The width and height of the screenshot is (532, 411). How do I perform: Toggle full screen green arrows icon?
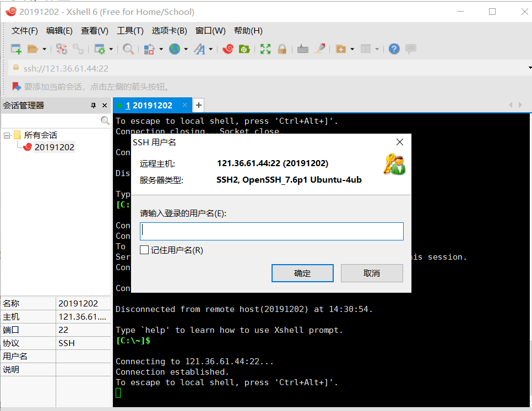tap(265, 49)
